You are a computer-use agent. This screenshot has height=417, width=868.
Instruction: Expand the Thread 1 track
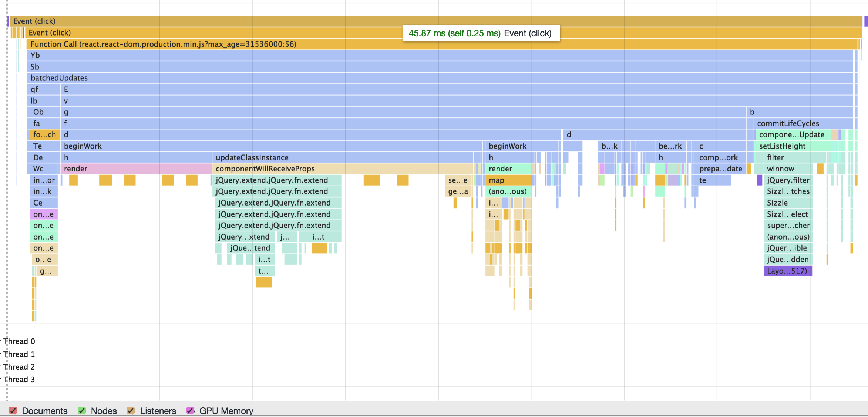coord(19,354)
